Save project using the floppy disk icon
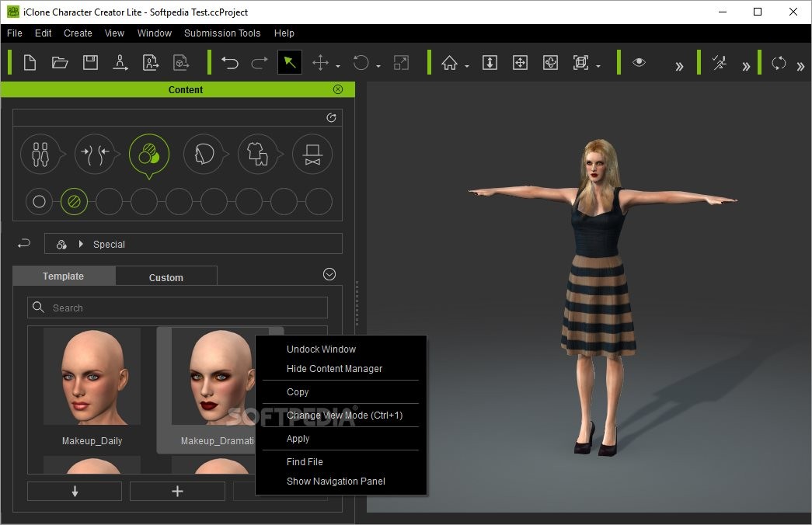Image resolution: width=812 pixels, height=525 pixels. pyautogui.click(x=91, y=63)
